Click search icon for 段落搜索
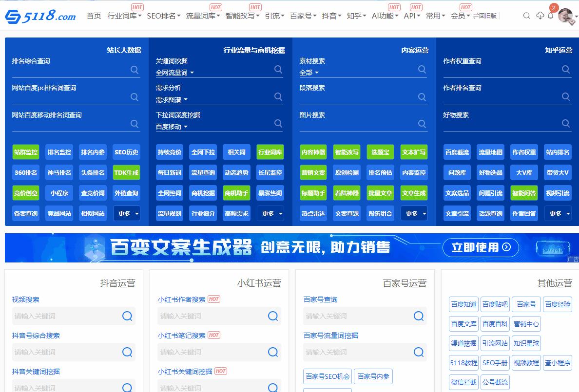 422,97
